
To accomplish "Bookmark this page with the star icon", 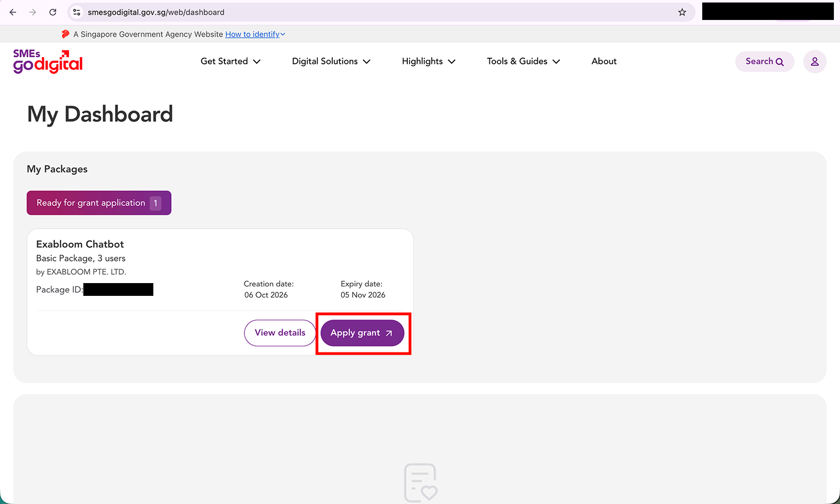I will click(682, 12).
